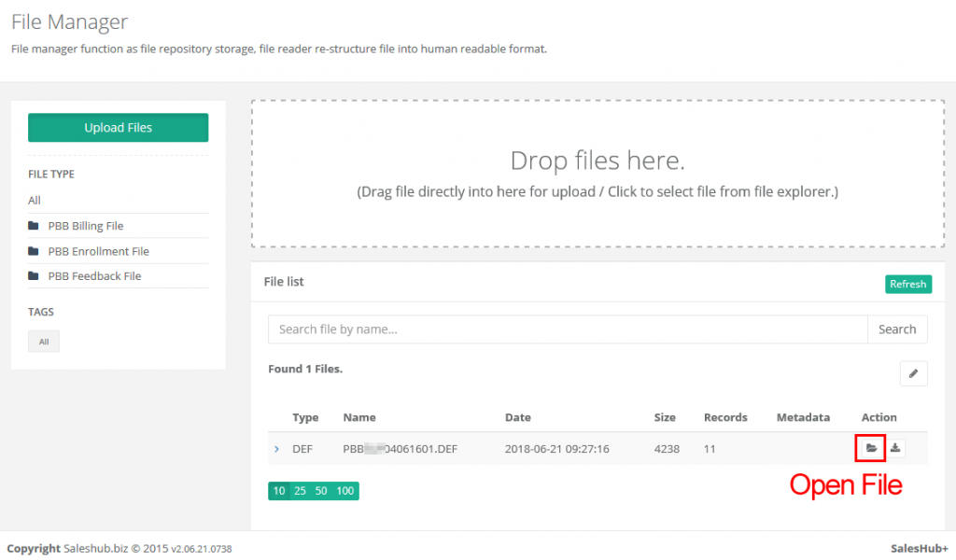Show 25 files per page
The width and height of the screenshot is (956, 560).
point(300,491)
